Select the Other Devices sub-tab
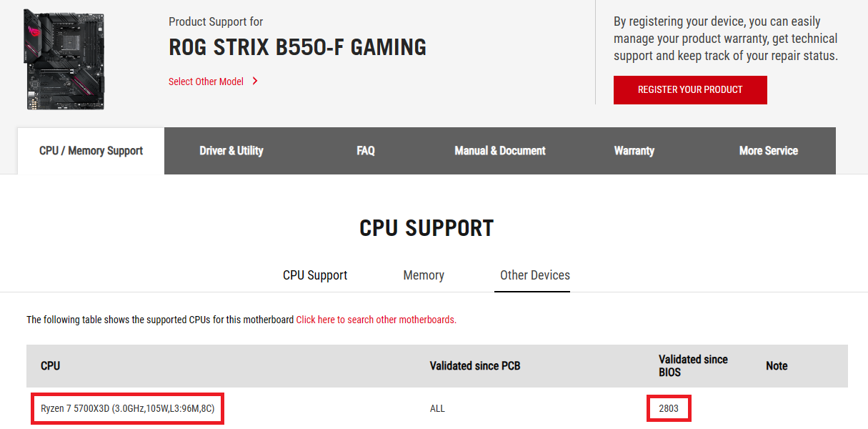Screen dimensions: 868x429 click(535, 275)
